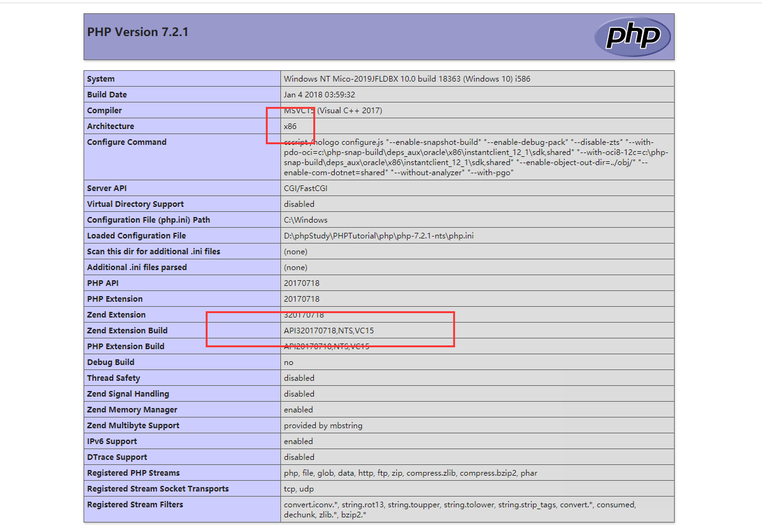Select the php, file, glob streams list
The width and height of the screenshot is (762, 532).
point(411,473)
